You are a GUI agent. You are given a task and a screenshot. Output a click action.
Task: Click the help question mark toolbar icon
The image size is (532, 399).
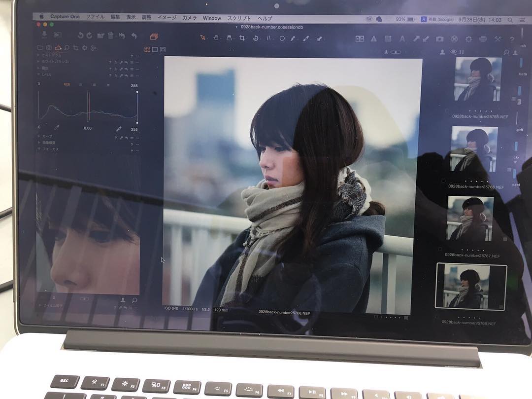512,40
